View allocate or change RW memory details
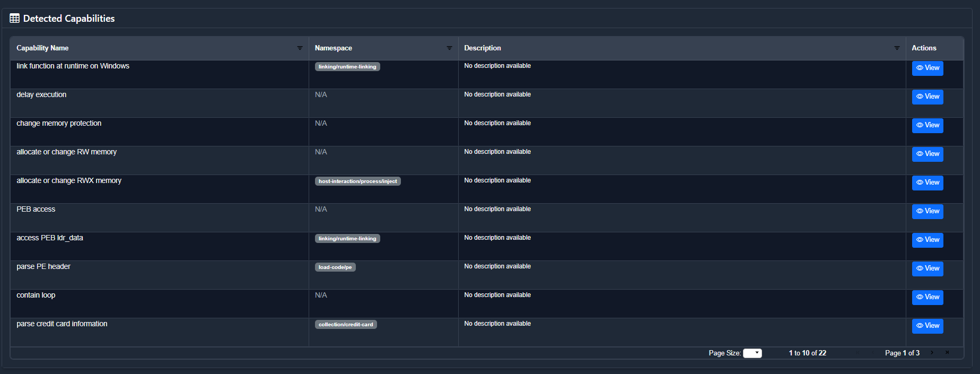This screenshot has height=374, width=980. (x=927, y=154)
